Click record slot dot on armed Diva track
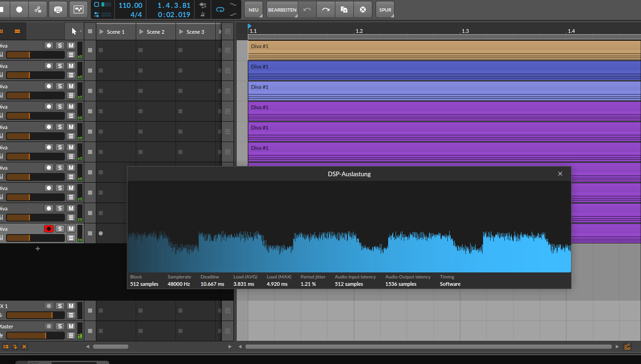The width and height of the screenshot is (641, 364). 101,233
